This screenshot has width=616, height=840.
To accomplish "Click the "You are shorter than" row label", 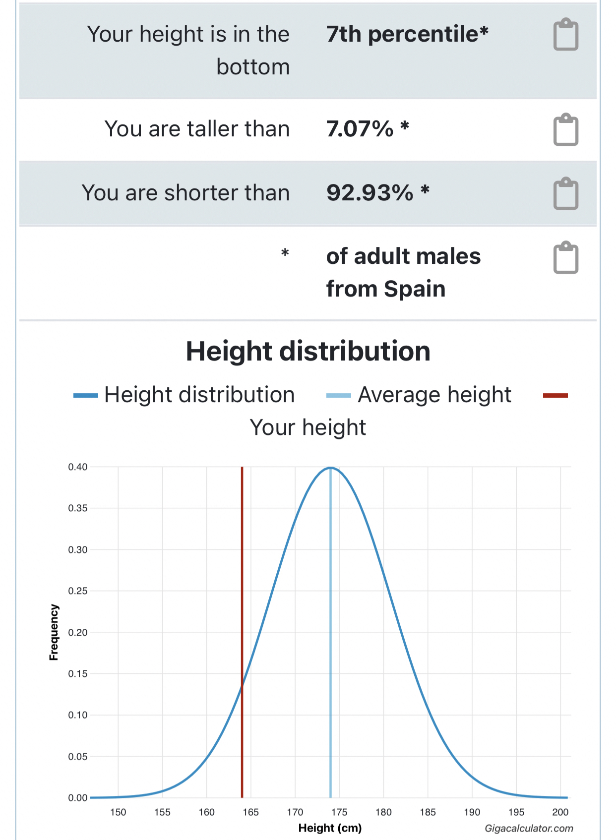I will (x=185, y=193).
